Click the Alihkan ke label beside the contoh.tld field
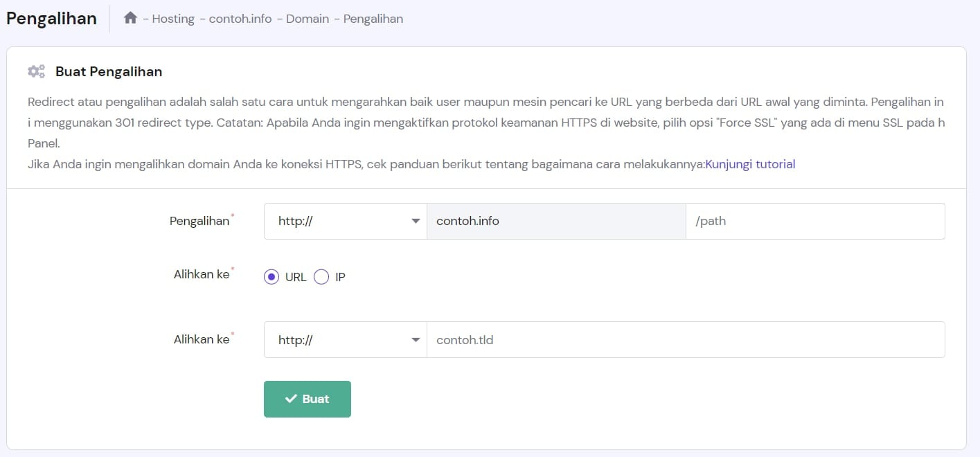The image size is (980, 457). (x=202, y=339)
